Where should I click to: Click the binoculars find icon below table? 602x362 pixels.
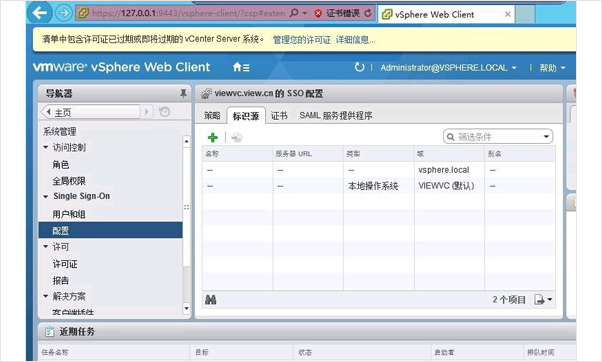210,300
